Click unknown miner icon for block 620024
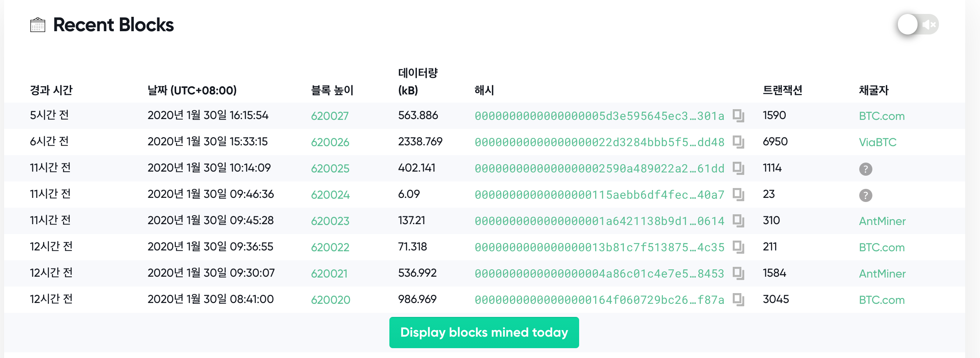Screen dimensions: 980x358 (x=865, y=195)
